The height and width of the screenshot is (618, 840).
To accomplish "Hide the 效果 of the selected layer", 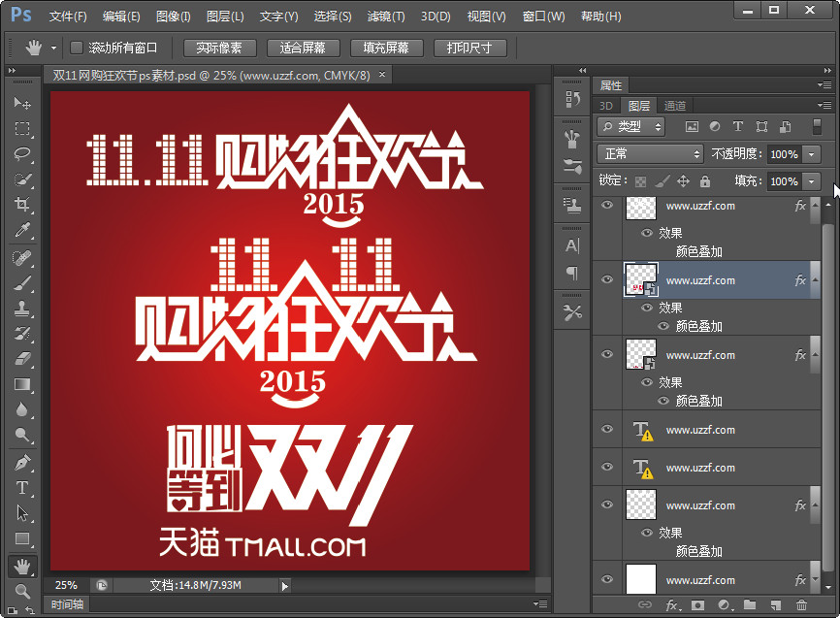I will click(647, 308).
